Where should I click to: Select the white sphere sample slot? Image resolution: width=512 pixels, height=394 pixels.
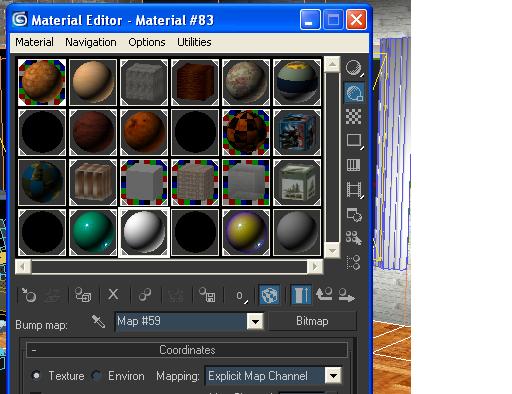click(x=144, y=232)
